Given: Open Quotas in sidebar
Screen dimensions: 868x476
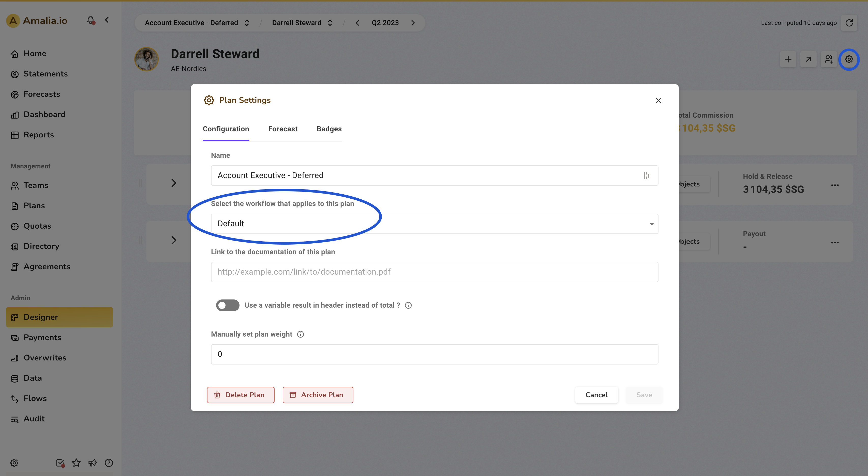Looking at the screenshot, I should click(x=59, y=226).
